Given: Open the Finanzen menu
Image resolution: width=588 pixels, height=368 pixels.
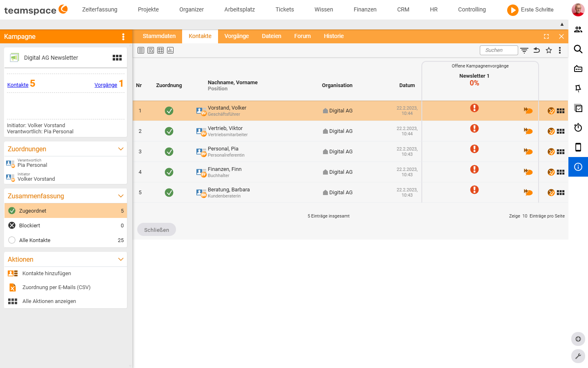Looking at the screenshot, I should [365, 9].
